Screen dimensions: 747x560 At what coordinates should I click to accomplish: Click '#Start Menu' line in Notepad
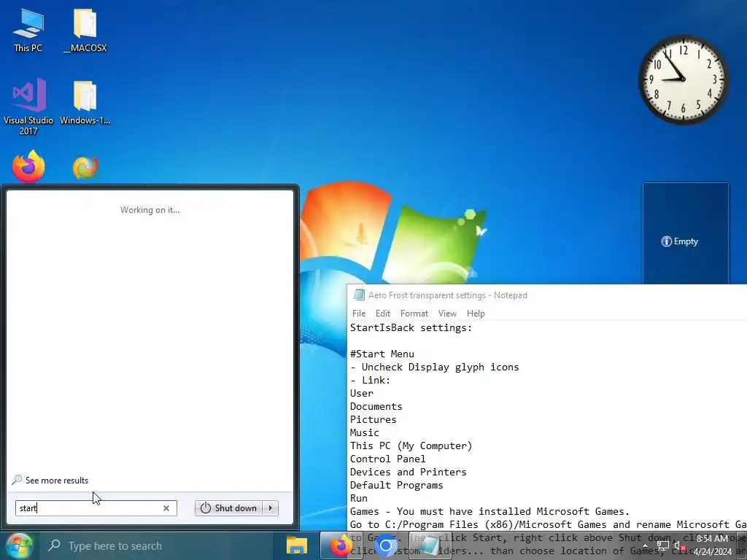point(382,354)
